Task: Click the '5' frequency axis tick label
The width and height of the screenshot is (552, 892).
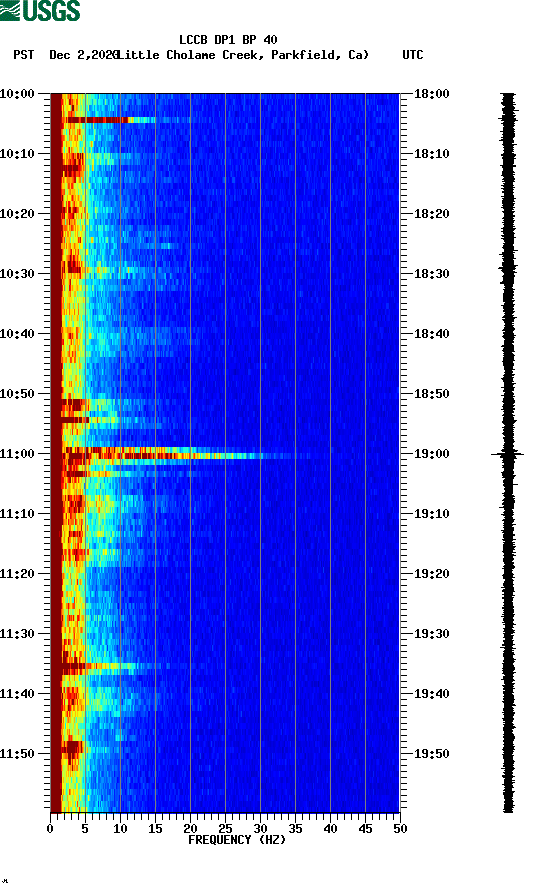Action: (x=85, y=829)
